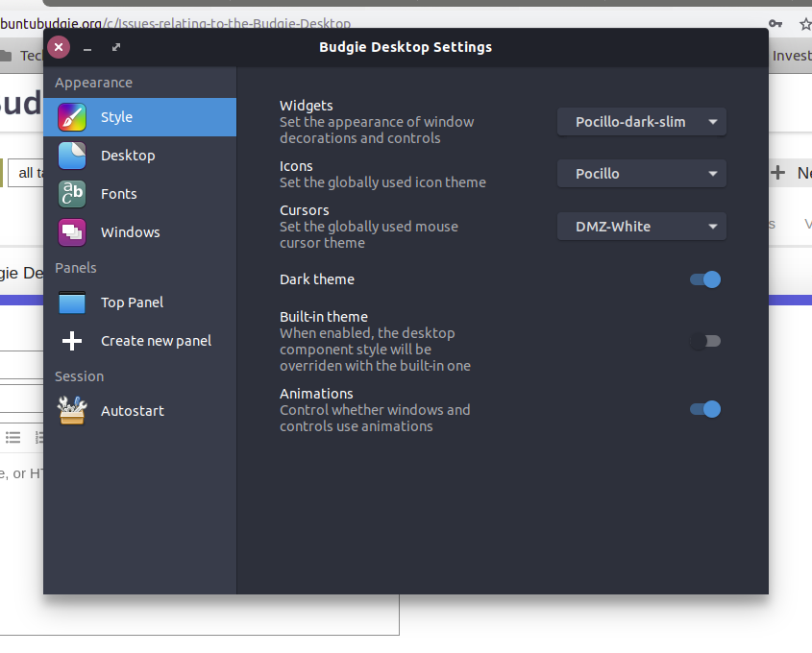Open the Icons theme dropdown
Screen dimensions: 812x653
pyautogui.click(x=641, y=174)
